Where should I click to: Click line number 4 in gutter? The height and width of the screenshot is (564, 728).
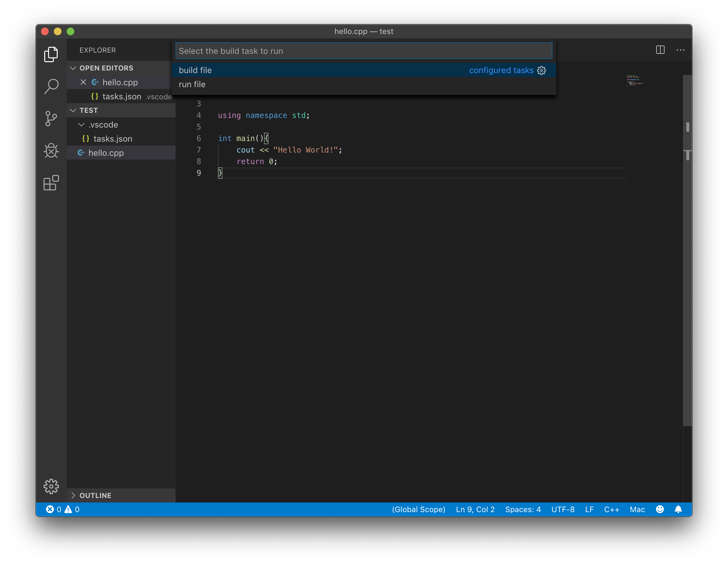pos(199,115)
